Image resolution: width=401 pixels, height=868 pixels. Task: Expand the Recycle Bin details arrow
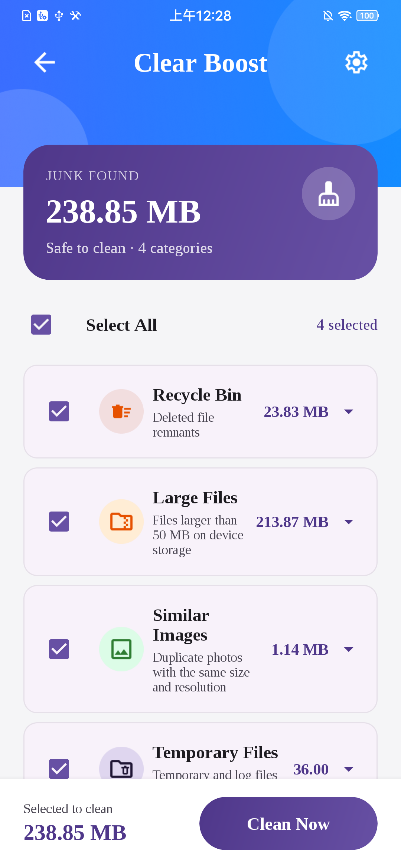tap(349, 411)
